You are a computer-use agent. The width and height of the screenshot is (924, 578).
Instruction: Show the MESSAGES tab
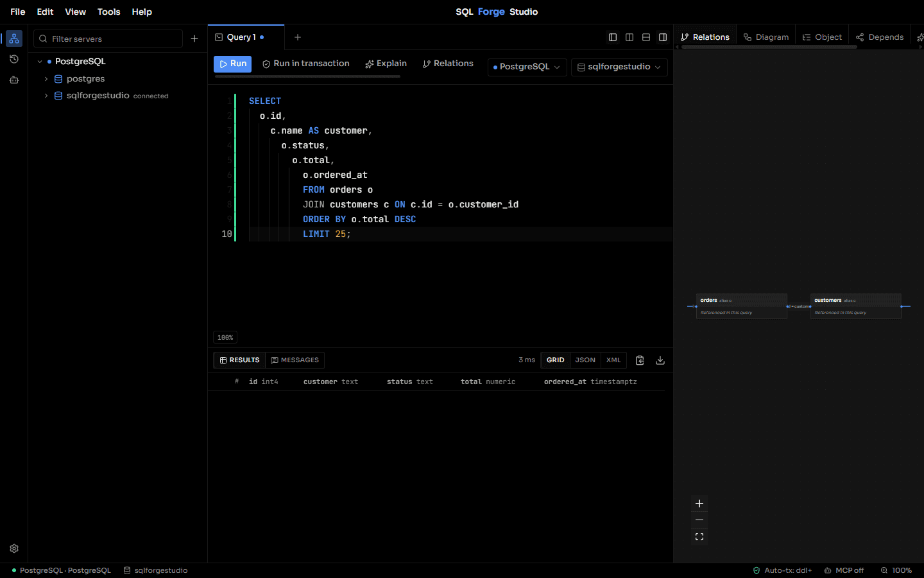coord(295,360)
